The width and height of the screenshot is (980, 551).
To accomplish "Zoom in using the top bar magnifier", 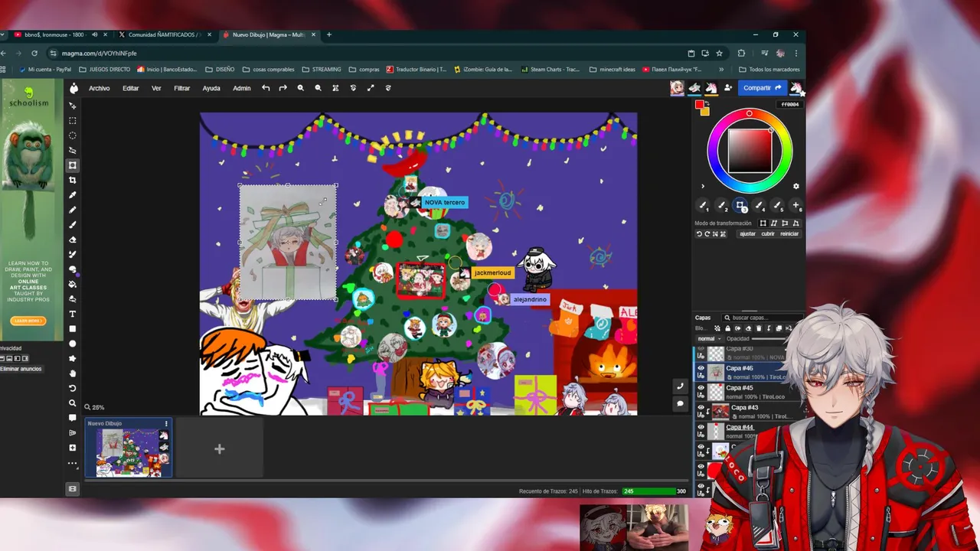I will (x=300, y=88).
